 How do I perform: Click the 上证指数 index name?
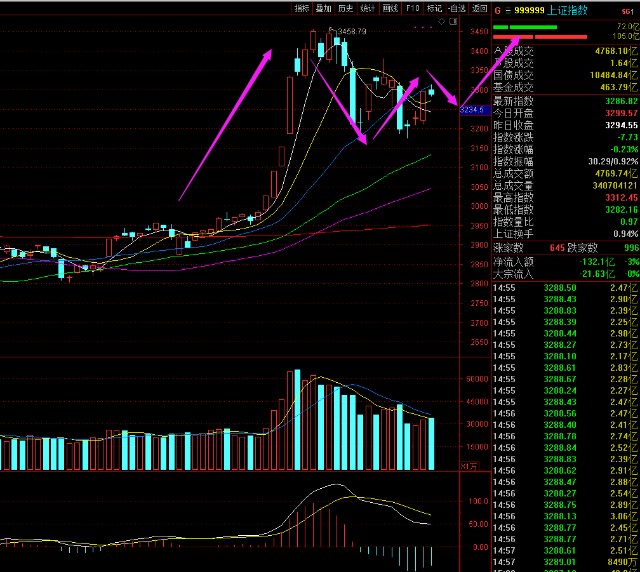click(567, 10)
